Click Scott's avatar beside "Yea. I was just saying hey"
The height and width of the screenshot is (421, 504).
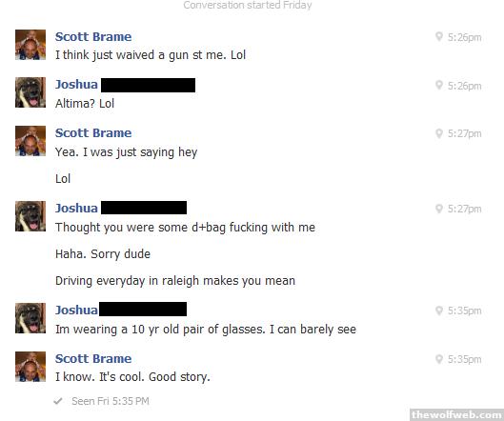(x=30, y=141)
